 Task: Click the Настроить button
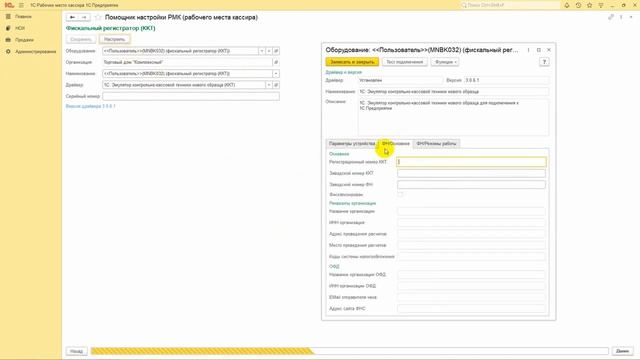coord(115,40)
